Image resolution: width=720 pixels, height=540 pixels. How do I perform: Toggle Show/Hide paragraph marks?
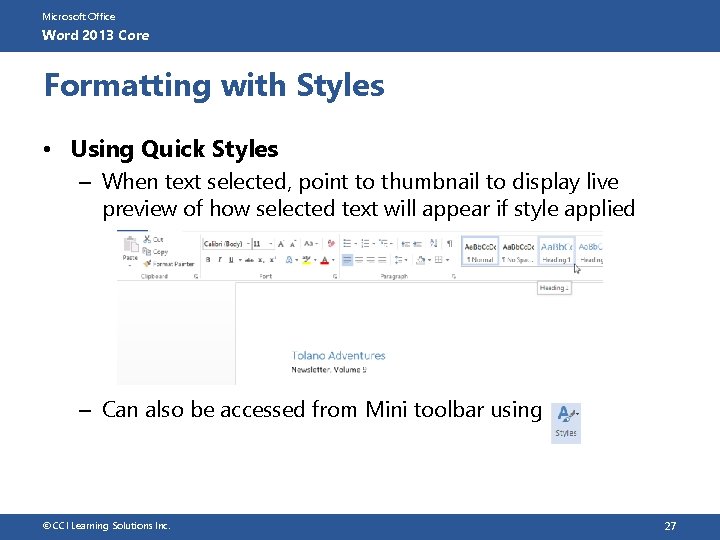coord(450,243)
